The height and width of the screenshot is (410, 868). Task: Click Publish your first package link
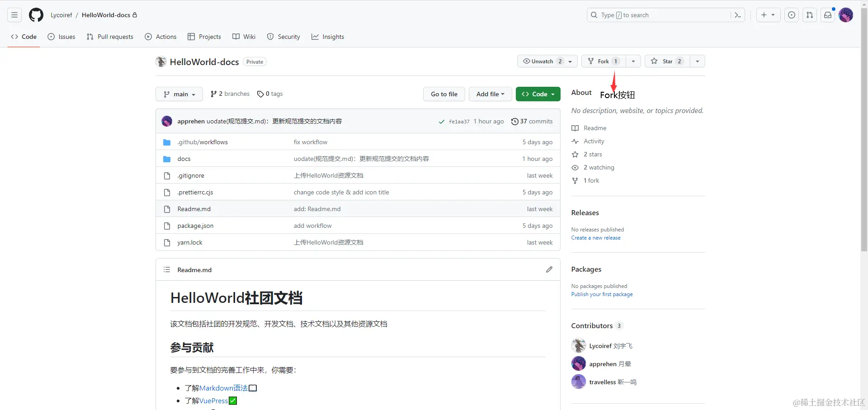click(x=602, y=294)
